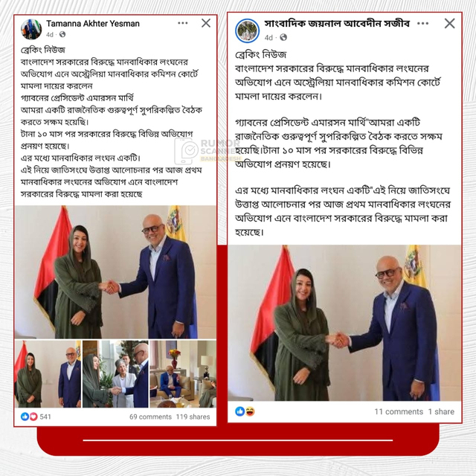
Task: Click haha emoji reaction on right post
Action: [250, 411]
